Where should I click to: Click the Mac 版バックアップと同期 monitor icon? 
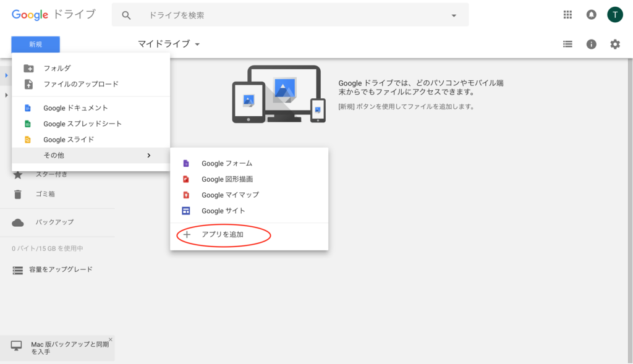point(17,344)
